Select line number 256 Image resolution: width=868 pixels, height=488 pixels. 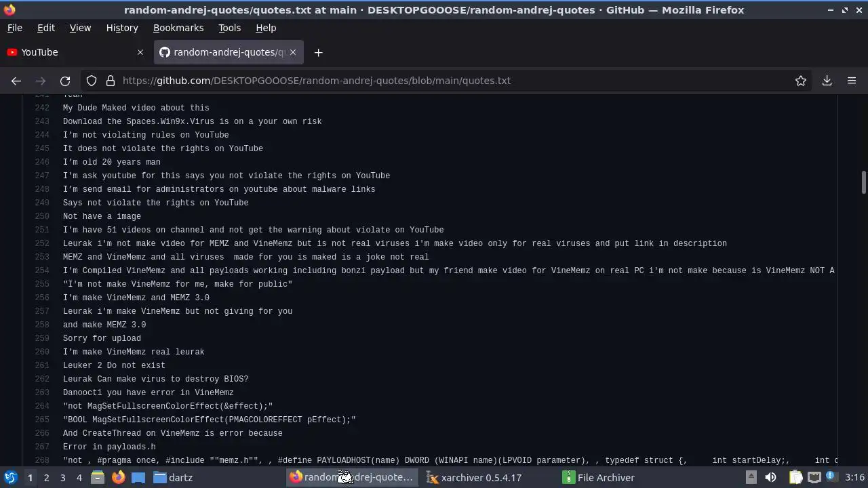pyautogui.click(x=42, y=298)
